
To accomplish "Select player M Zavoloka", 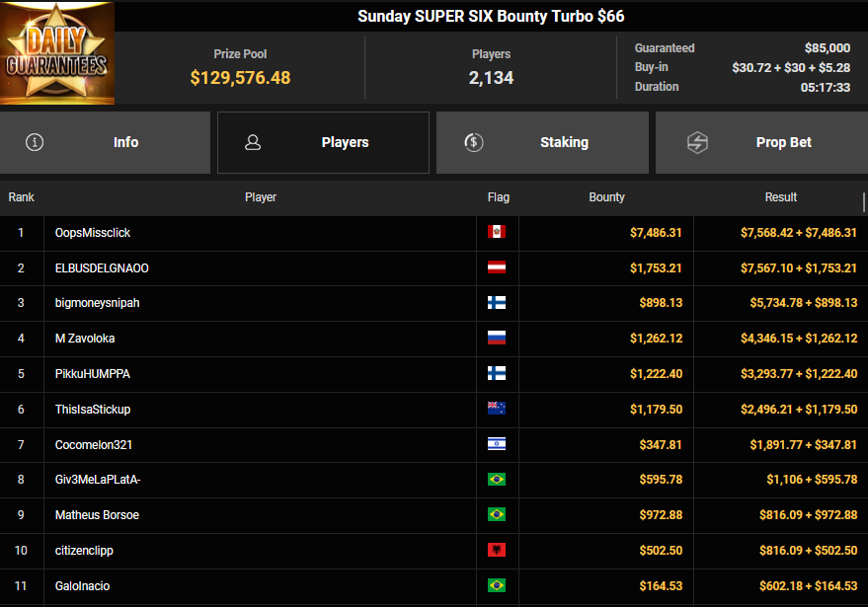I will 85,339.
